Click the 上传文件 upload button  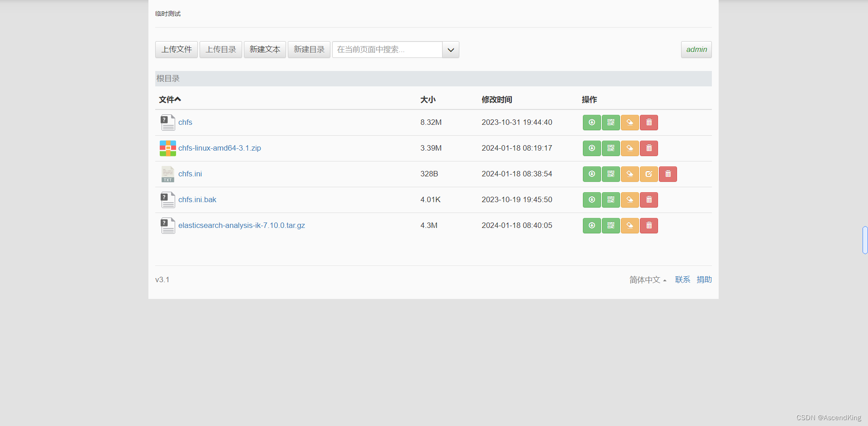tap(176, 50)
